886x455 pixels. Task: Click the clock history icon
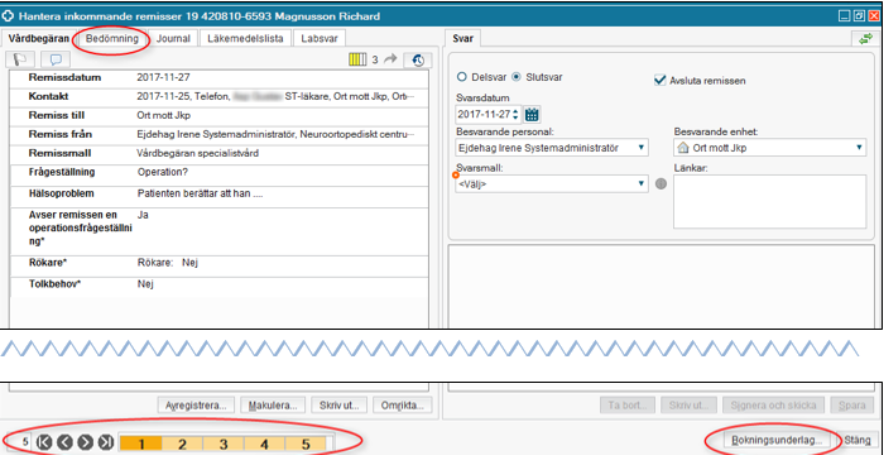tap(417, 60)
